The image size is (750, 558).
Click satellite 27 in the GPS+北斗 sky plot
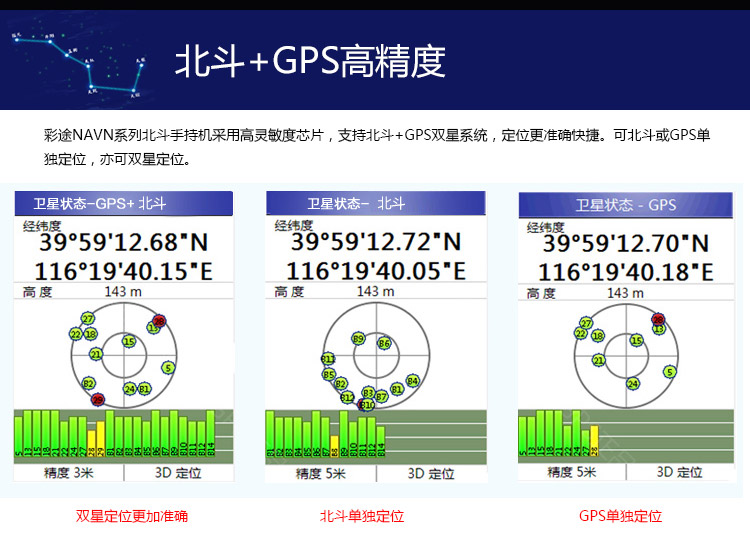pyautogui.click(x=88, y=319)
